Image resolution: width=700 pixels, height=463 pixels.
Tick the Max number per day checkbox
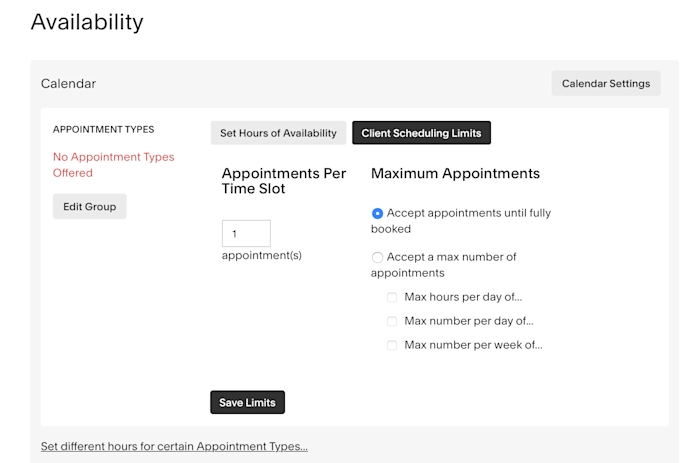coord(392,321)
